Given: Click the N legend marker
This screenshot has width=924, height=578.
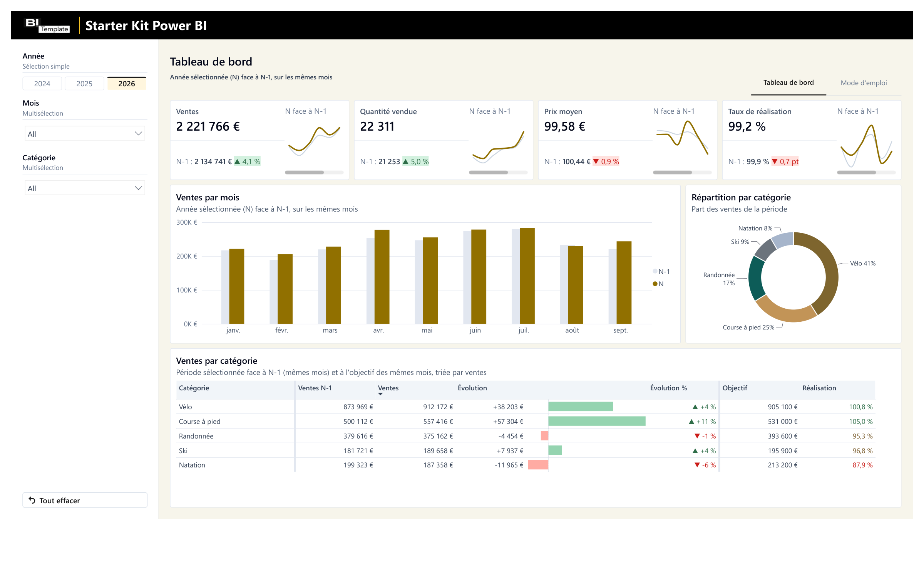Looking at the screenshot, I should (655, 284).
